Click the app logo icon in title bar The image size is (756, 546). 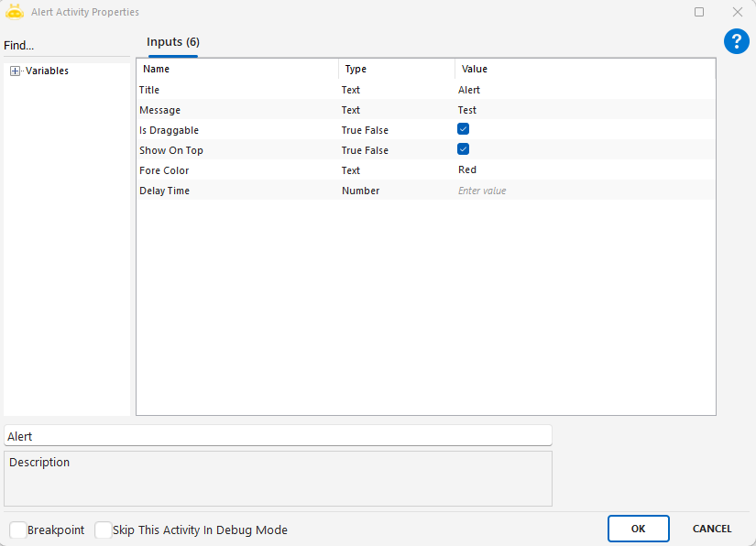pos(15,12)
